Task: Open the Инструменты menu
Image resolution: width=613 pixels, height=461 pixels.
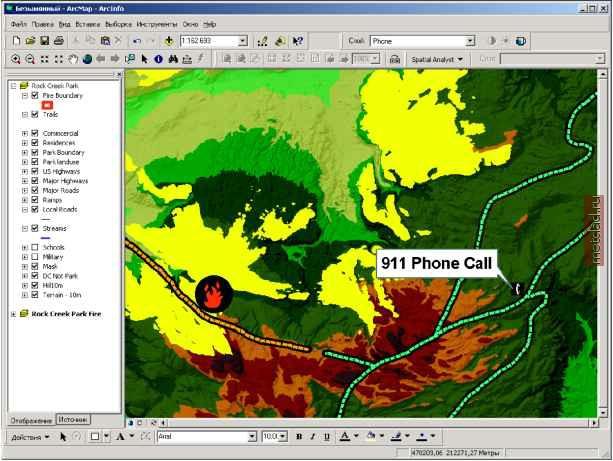Action: pyautogui.click(x=158, y=23)
